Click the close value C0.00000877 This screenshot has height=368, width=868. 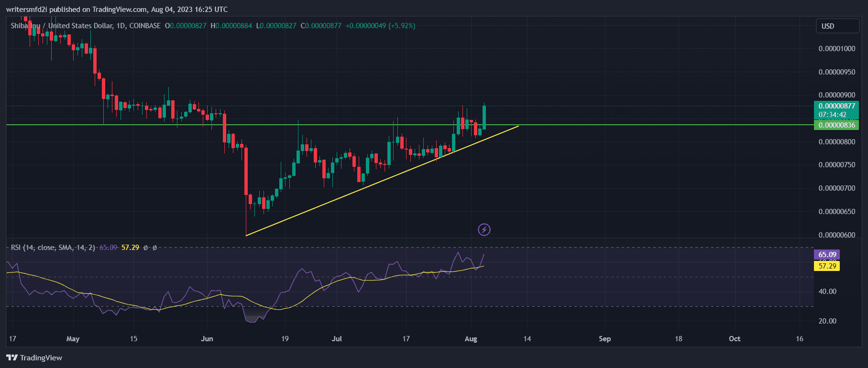321,26
